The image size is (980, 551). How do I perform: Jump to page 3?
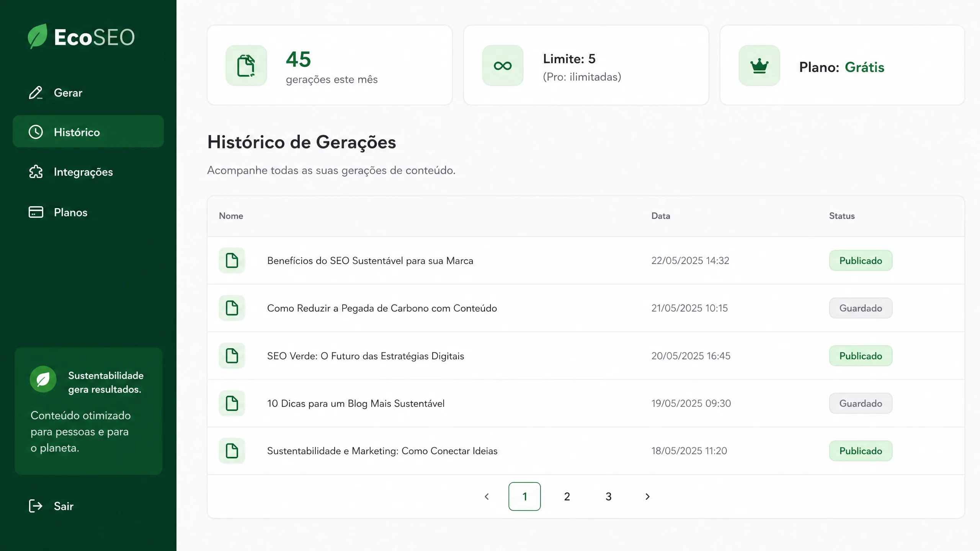point(609,497)
